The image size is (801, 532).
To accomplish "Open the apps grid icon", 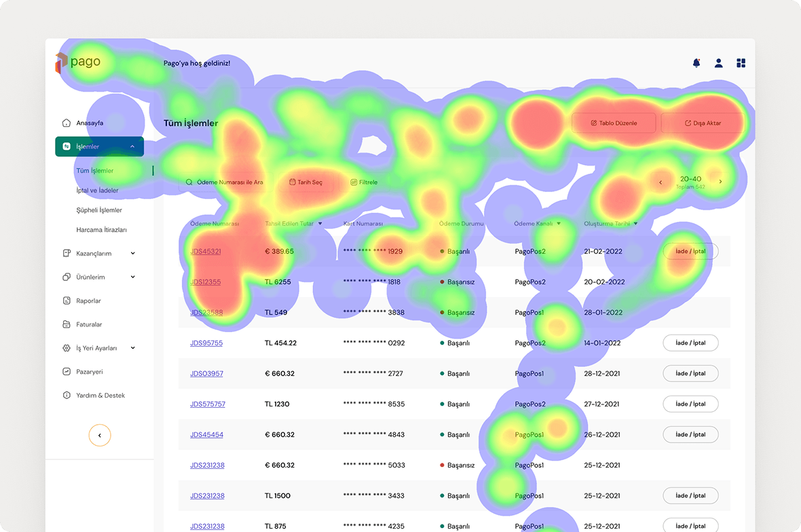I will click(741, 62).
